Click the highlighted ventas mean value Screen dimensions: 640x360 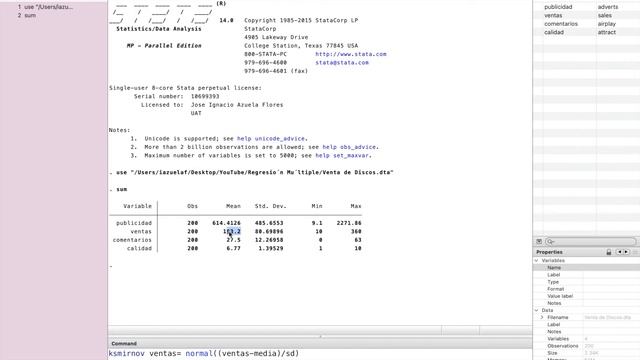232,231
